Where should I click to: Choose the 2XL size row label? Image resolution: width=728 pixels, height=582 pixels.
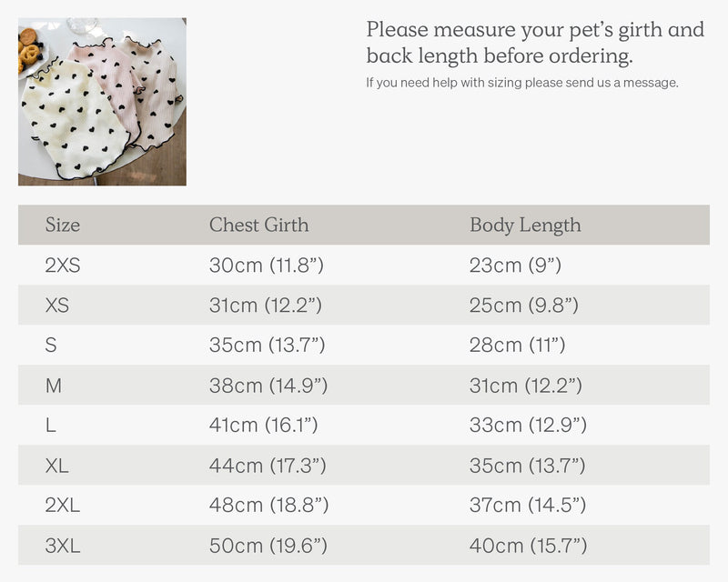63,506
